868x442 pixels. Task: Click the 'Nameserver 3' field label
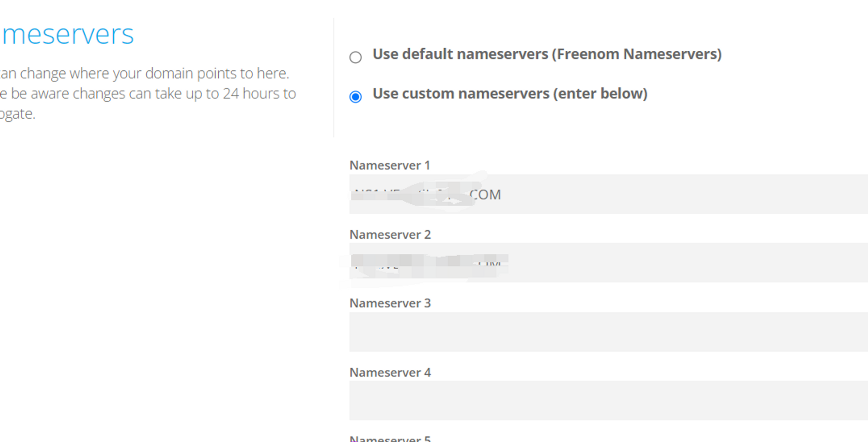(x=390, y=303)
